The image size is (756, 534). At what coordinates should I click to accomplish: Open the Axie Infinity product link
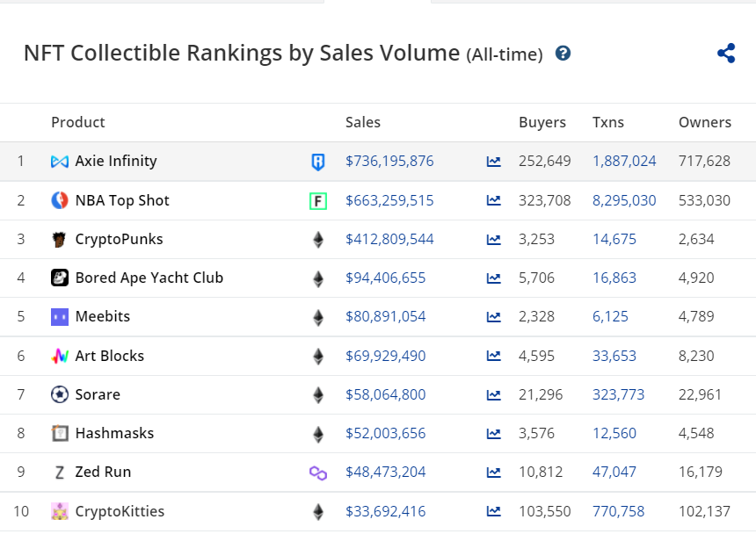[x=116, y=161]
